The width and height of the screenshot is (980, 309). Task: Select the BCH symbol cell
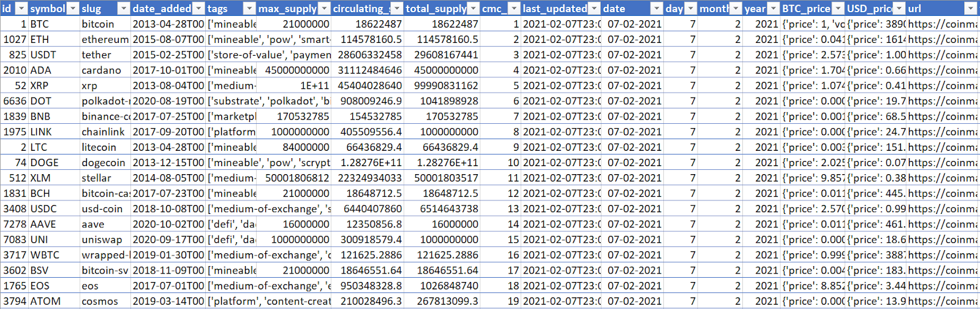point(54,193)
